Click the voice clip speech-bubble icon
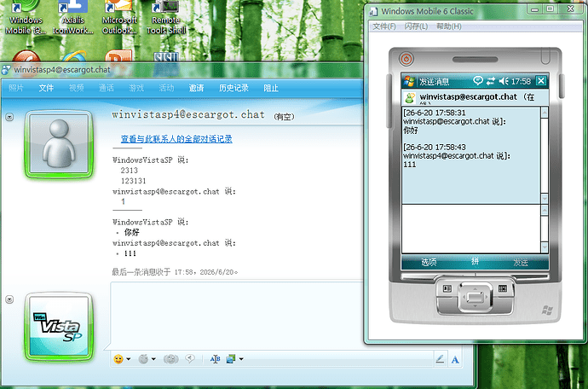The width and height of the screenshot is (588, 389). click(x=190, y=359)
